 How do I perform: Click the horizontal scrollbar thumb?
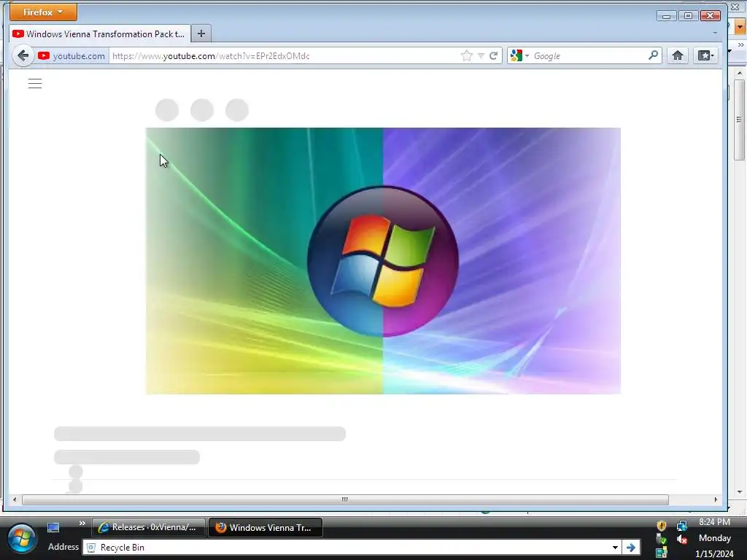345,499
